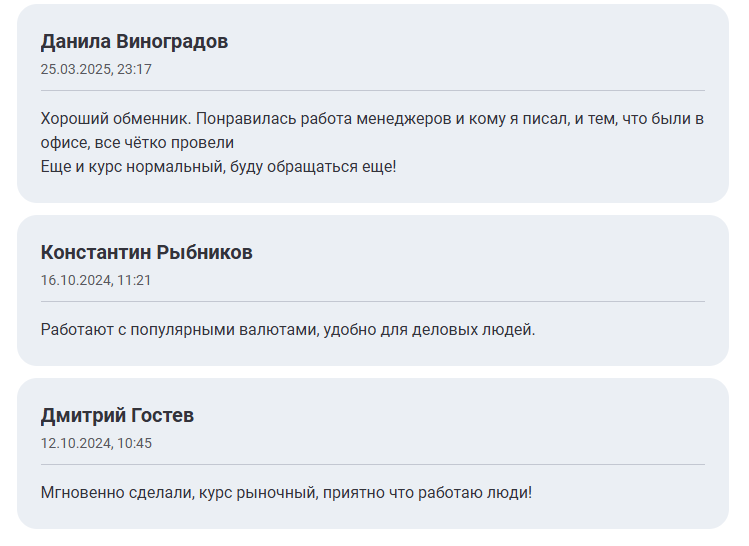Click the divider under Данила Виноградов's date
Image resolution: width=749 pixels, height=546 pixels.
tap(373, 90)
